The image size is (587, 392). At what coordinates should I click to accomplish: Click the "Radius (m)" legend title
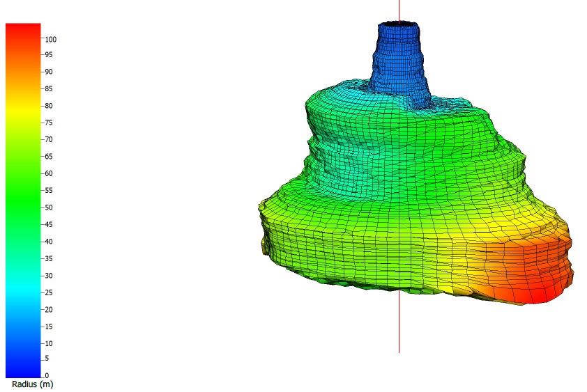point(32,384)
